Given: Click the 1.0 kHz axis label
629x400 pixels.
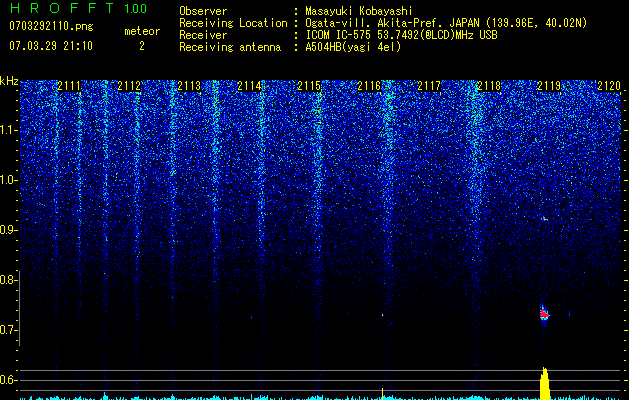Looking at the screenshot, I should [9, 181].
